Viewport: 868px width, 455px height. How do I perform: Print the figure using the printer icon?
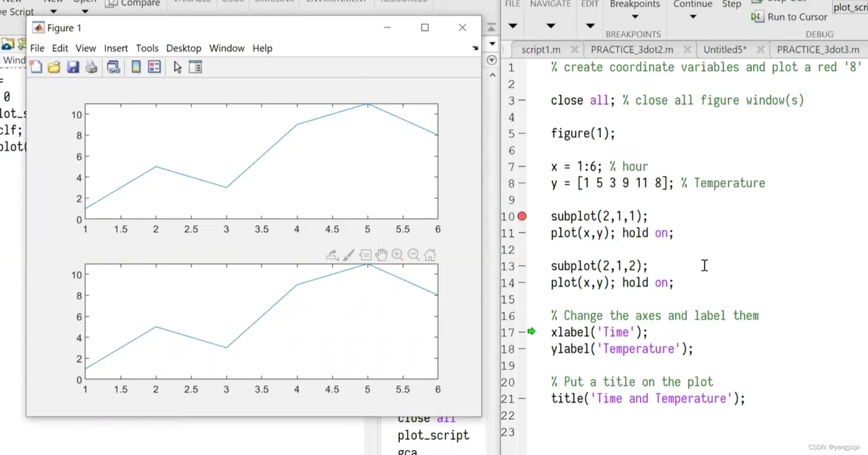pos(91,67)
